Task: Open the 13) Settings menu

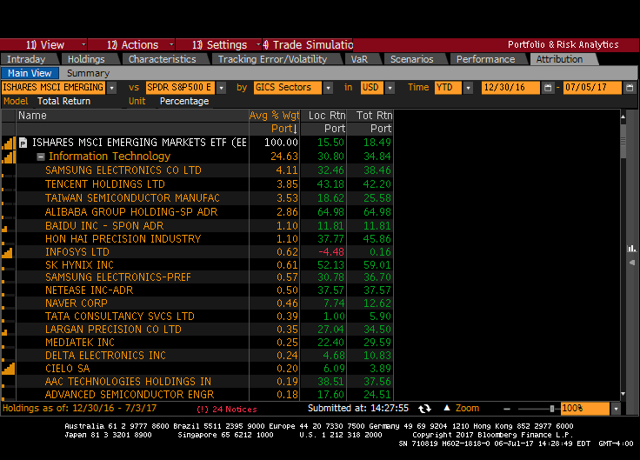Action: 219,44
